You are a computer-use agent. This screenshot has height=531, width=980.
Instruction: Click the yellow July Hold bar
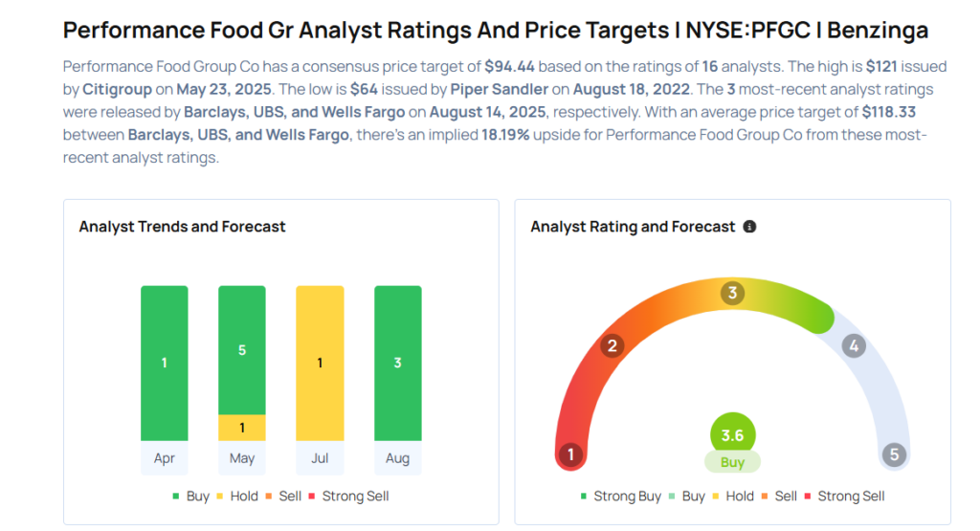[x=320, y=363]
